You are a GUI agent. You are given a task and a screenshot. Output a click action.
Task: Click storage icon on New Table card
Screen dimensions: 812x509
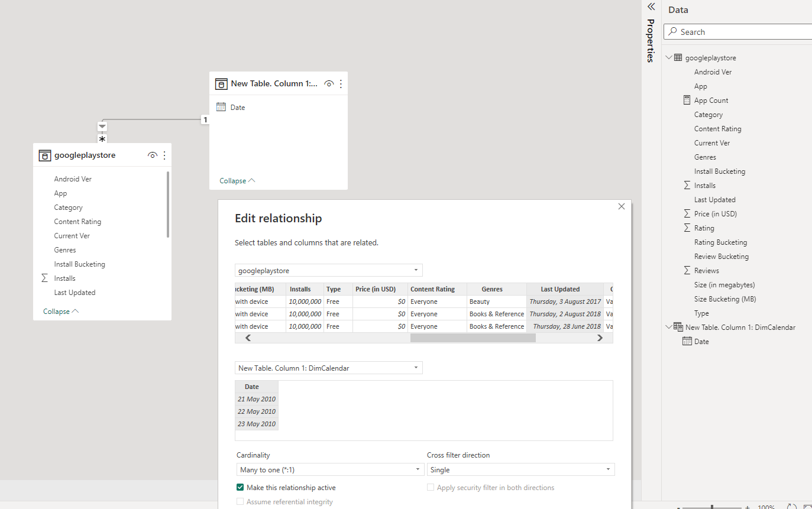pos(221,84)
